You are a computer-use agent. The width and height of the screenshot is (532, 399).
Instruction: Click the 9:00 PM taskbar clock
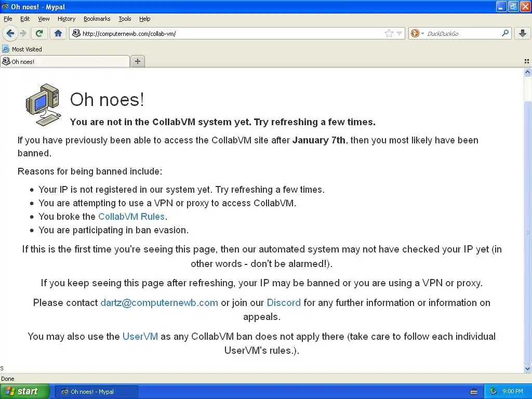coord(512,392)
